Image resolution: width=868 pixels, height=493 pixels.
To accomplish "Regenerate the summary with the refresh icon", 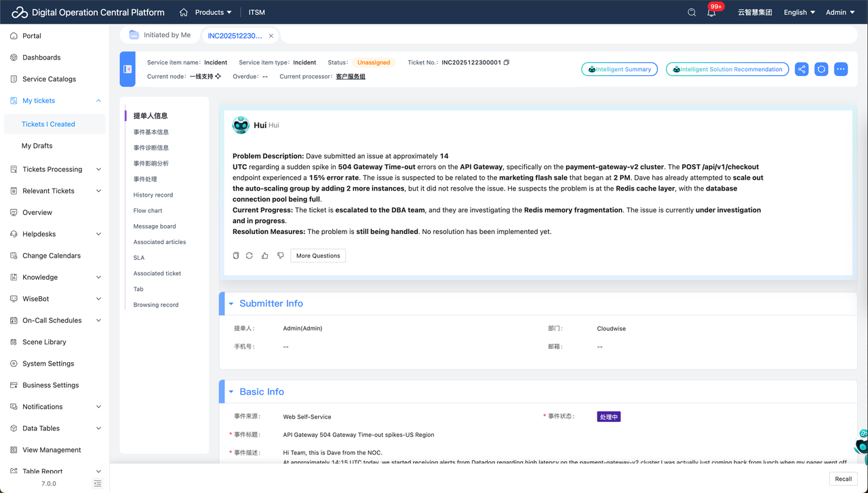I will [x=250, y=256].
